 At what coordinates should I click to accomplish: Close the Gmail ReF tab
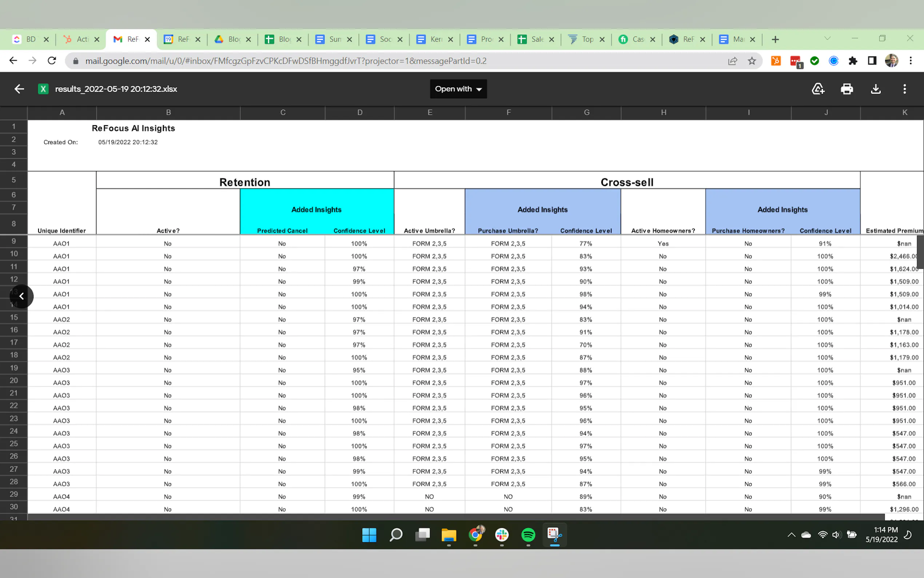pos(147,39)
